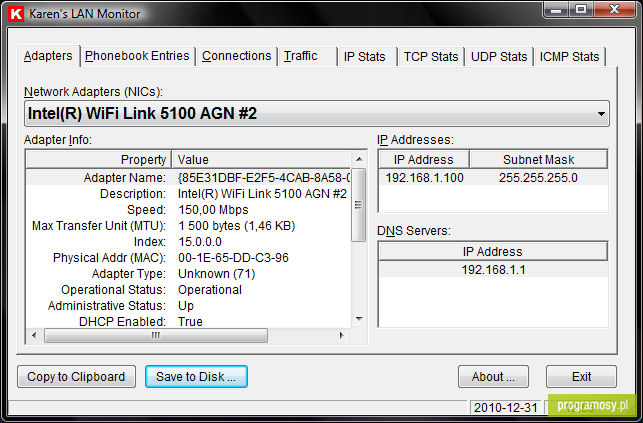Close the Karen's LAN Monitor window
This screenshot has width=643, height=423.
point(614,9)
